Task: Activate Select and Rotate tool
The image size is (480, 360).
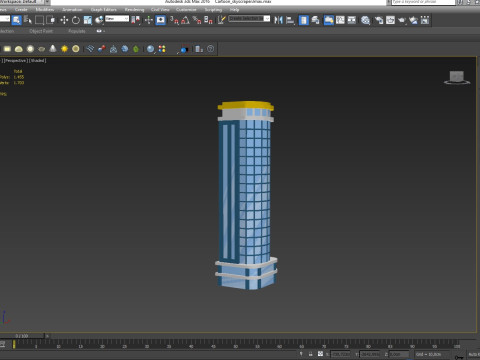Action: pos(76,20)
